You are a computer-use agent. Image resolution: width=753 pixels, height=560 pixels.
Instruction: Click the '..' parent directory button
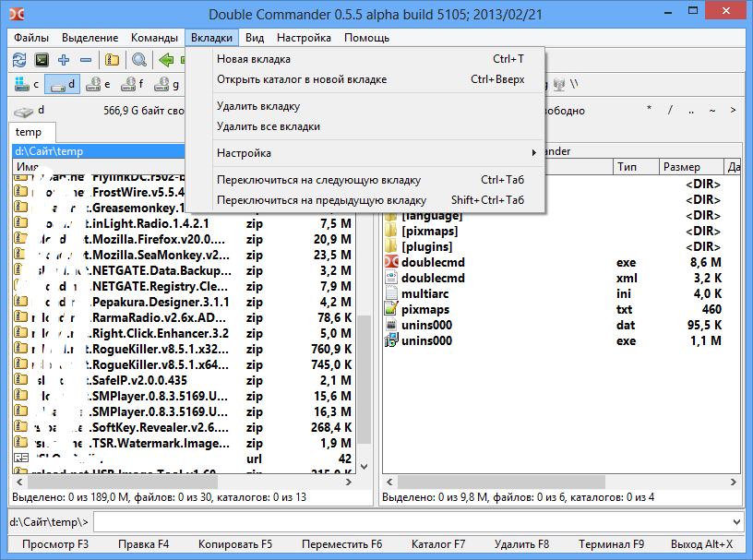click(691, 110)
